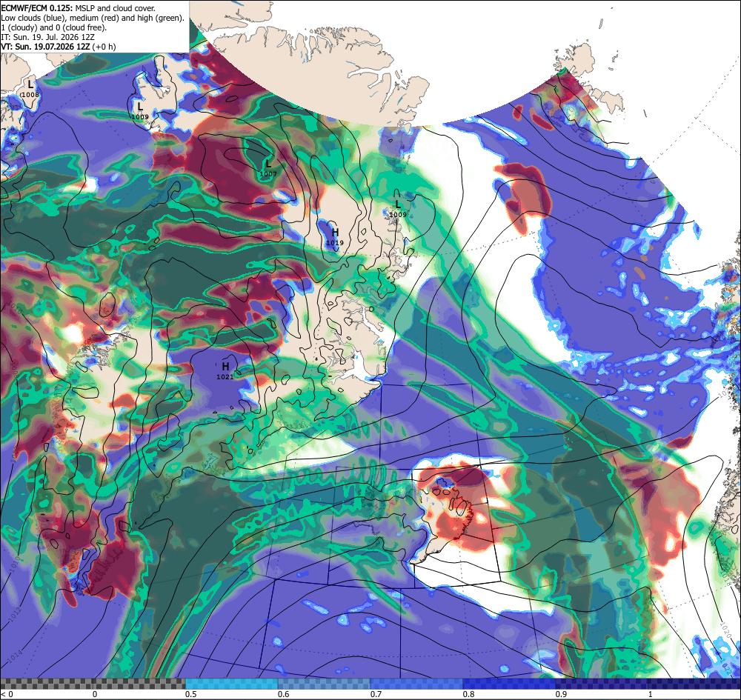Click the 1021 pressure value label
This screenshot has height=700, width=741.
(225, 376)
